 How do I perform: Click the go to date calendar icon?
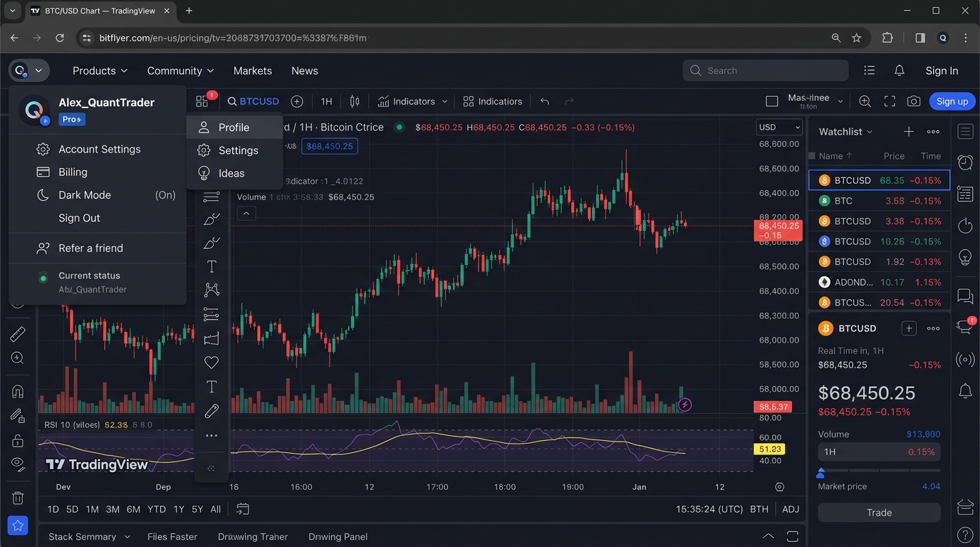(243, 509)
